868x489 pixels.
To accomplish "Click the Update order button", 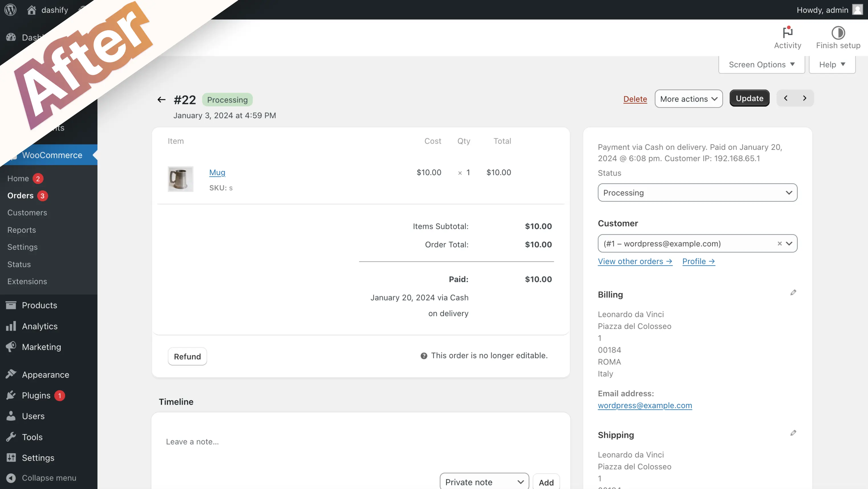I will (x=749, y=98).
